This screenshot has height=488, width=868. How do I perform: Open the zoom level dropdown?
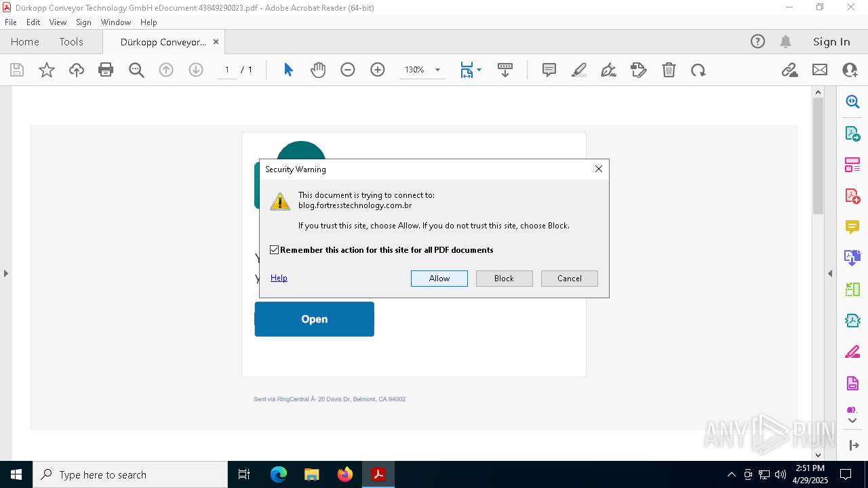click(x=437, y=70)
